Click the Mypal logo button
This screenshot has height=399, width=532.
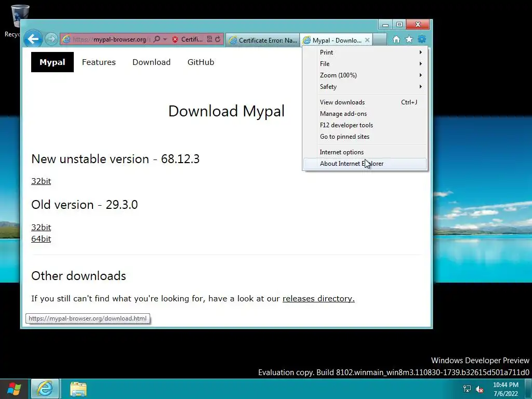point(52,62)
